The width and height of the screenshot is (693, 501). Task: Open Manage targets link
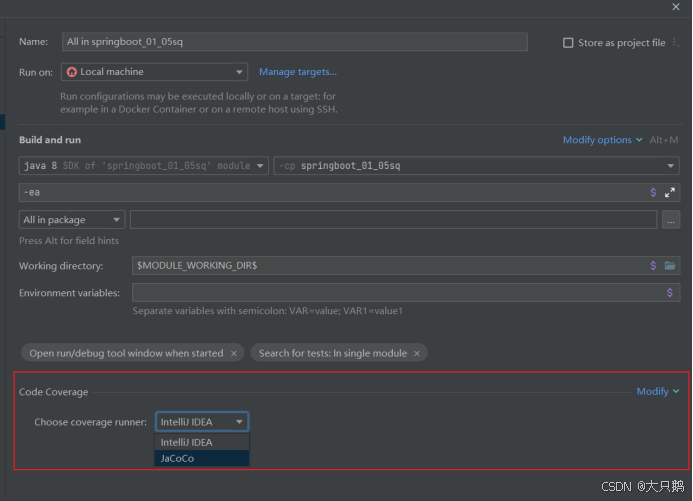click(x=297, y=72)
